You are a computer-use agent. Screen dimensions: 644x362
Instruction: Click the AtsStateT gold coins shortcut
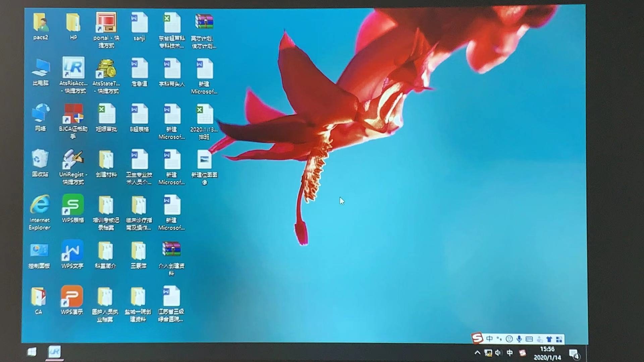(106, 69)
